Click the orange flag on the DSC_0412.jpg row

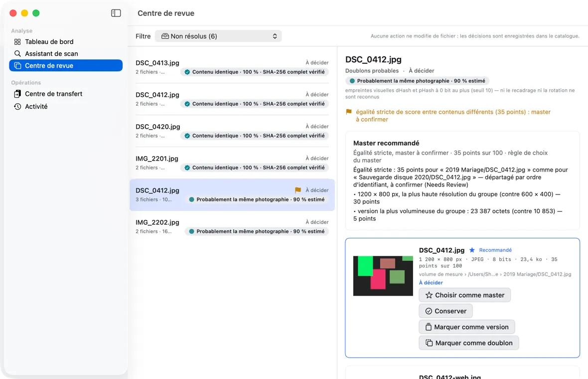[x=298, y=190]
